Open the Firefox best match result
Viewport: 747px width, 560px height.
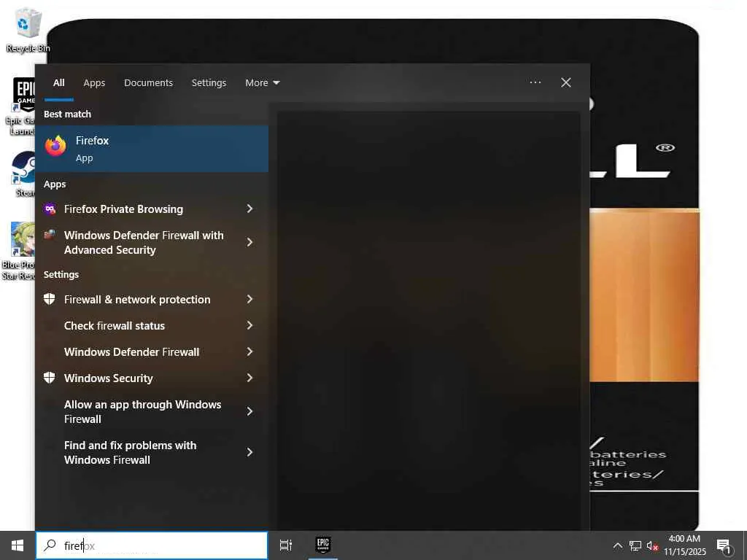(x=152, y=149)
